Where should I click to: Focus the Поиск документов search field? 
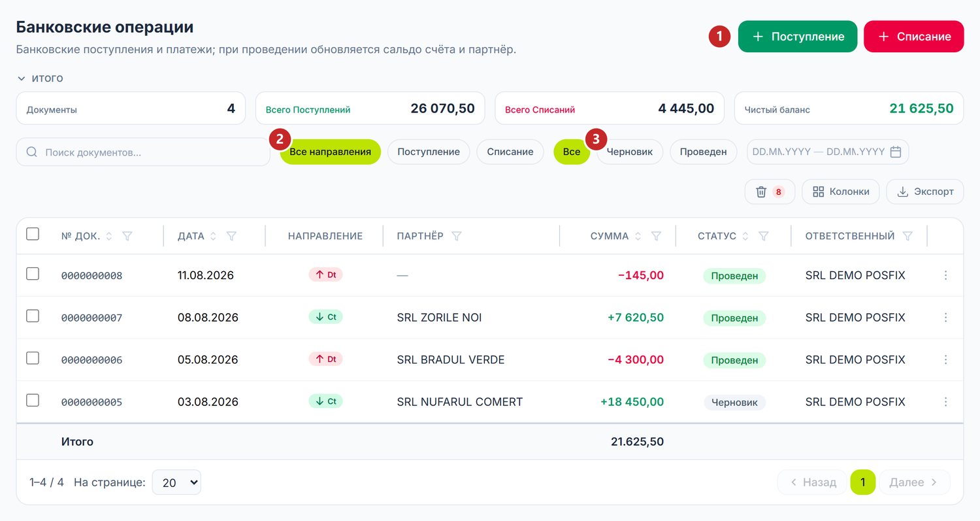pyautogui.click(x=143, y=152)
